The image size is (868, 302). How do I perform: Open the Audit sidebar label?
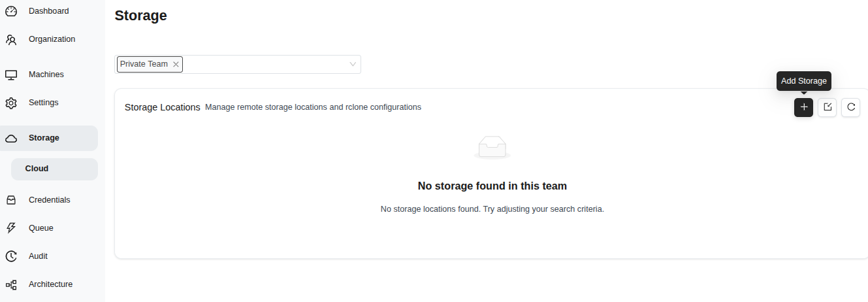pos(39,256)
